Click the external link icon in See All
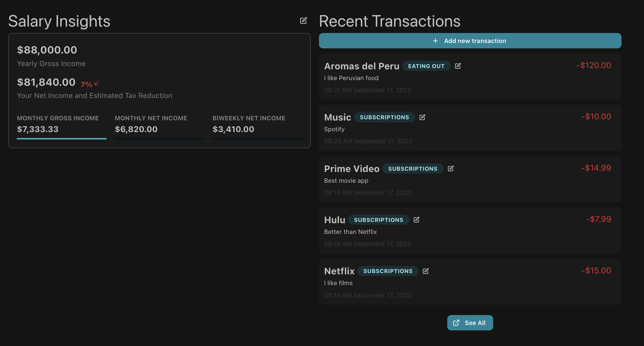The image size is (644, 346). point(456,323)
